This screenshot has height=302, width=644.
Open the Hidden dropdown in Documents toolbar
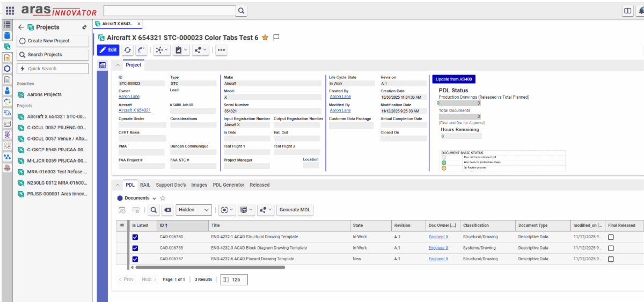(194, 210)
